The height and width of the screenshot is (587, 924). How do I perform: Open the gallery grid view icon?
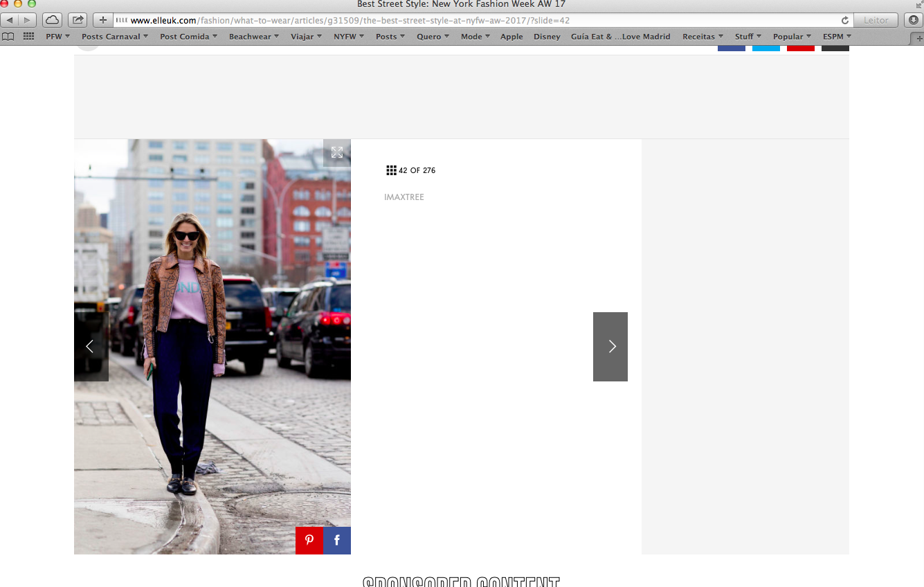click(x=391, y=170)
